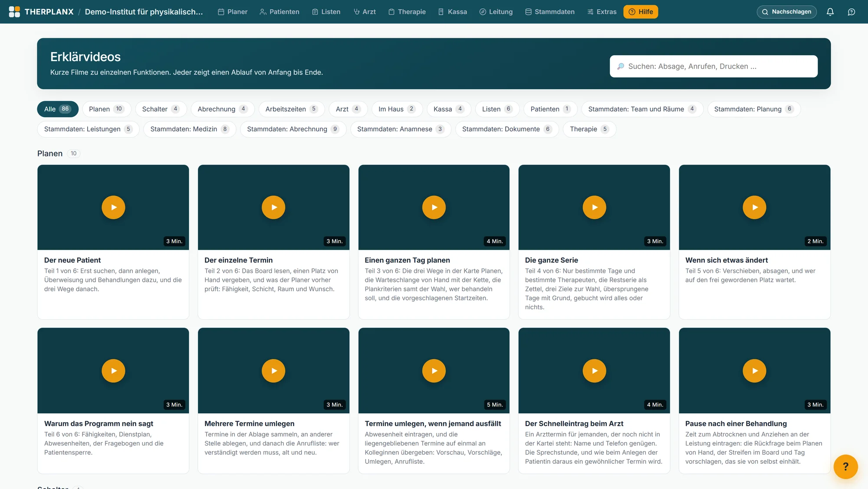Open the notifications bell
868x489 pixels.
pos(830,12)
